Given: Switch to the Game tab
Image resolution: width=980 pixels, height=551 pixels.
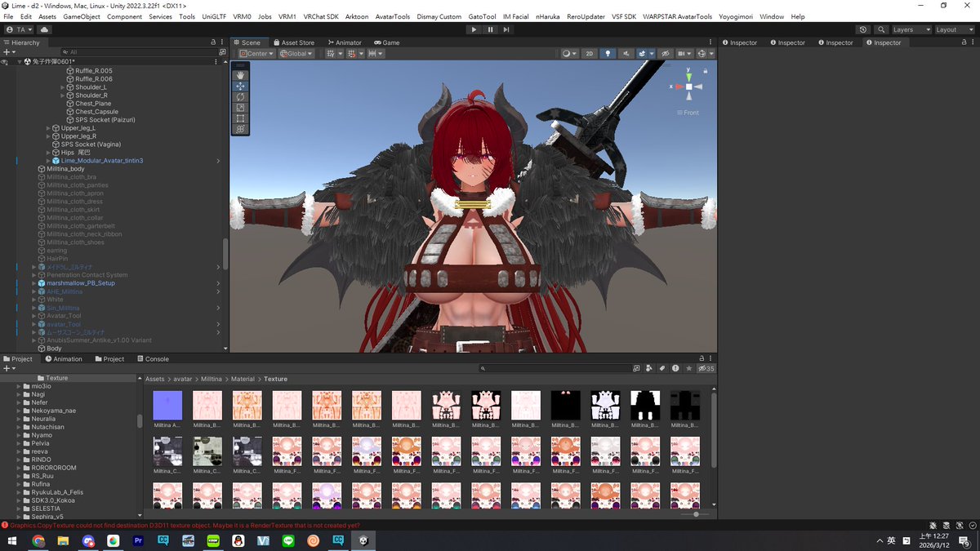Looking at the screenshot, I should click(x=387, y=42).
